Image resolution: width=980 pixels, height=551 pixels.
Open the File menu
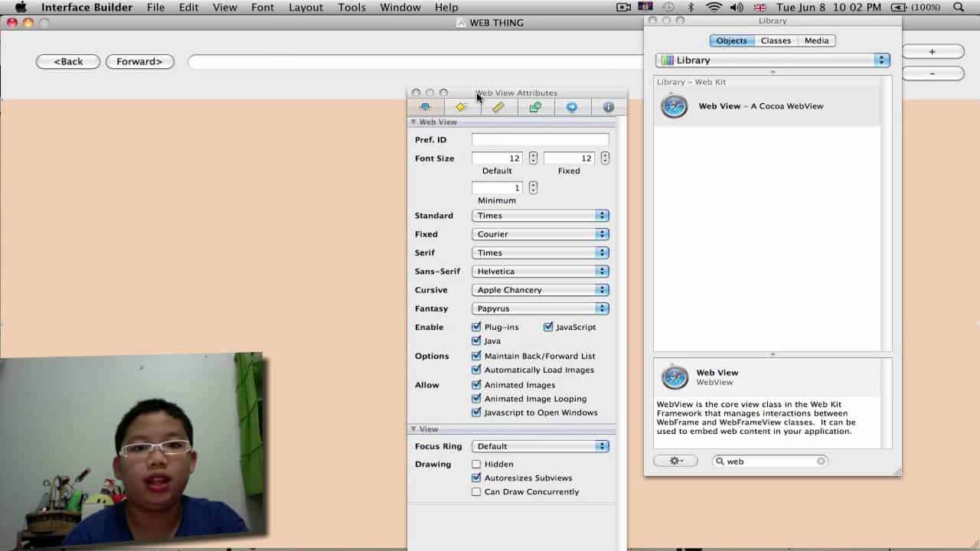coord(155,8)
